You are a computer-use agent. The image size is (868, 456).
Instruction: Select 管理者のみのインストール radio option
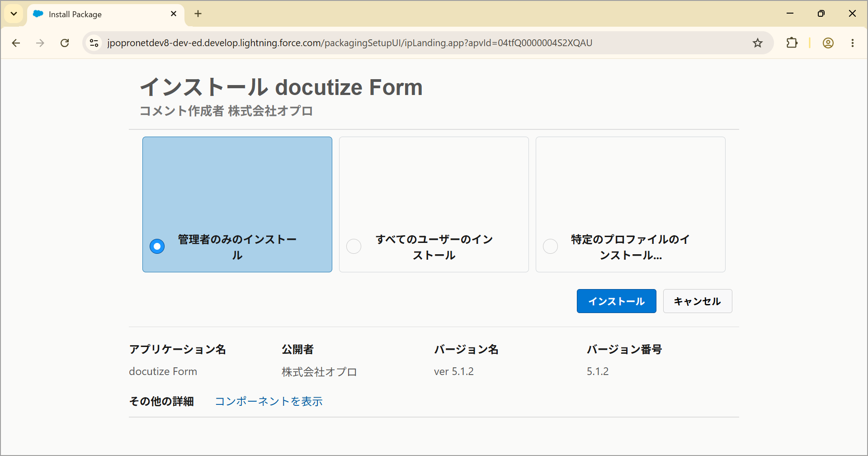157,247
